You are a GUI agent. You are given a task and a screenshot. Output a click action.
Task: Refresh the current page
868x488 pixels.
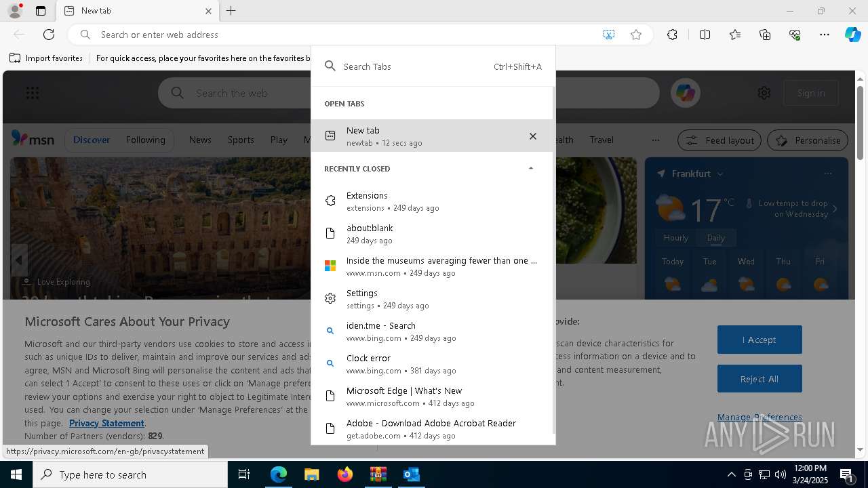pos(49,35)
